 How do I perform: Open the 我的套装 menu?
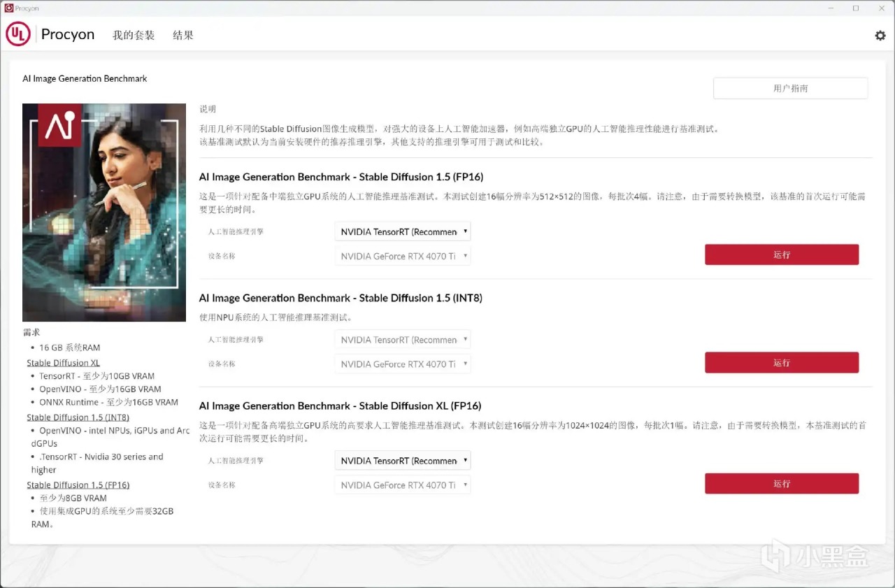[x=134, y=35]
